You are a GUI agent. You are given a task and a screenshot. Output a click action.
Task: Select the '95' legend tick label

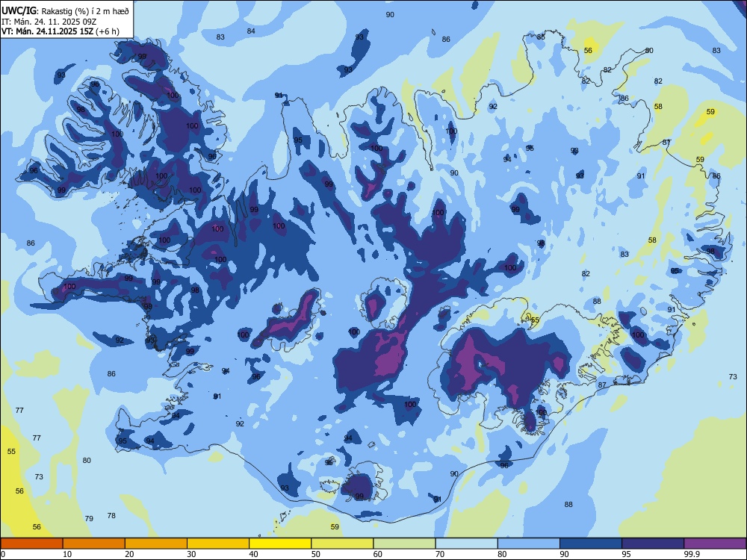[626, 554]
